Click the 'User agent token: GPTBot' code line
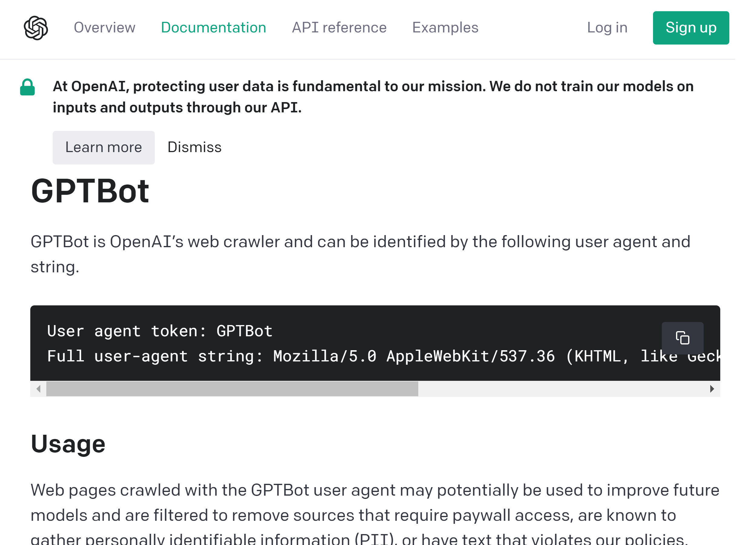 pos(160,331)
